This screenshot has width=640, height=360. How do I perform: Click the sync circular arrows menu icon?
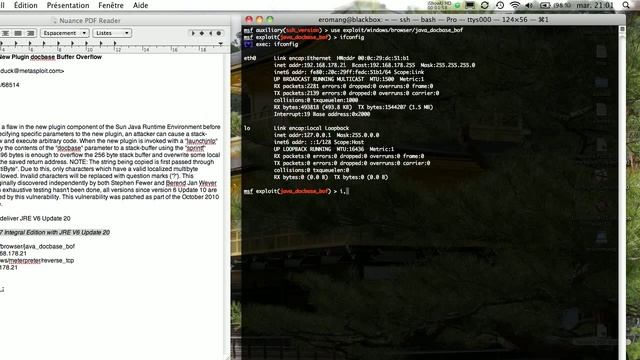click(x=485, y=5)
